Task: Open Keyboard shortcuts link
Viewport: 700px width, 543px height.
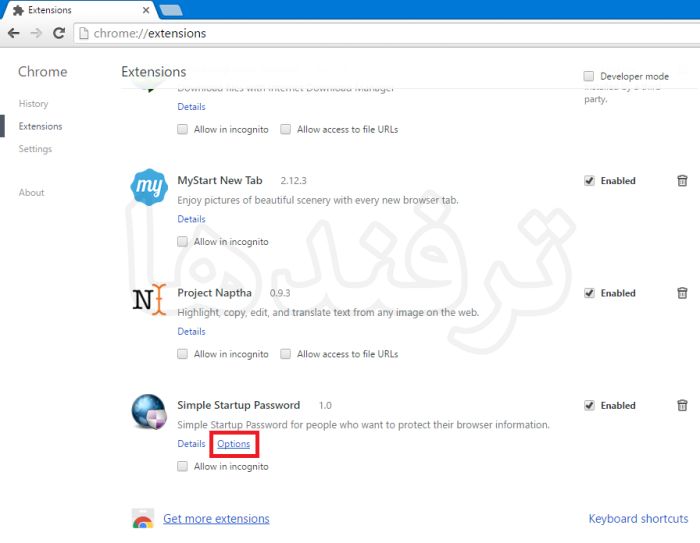Action: 638,519
